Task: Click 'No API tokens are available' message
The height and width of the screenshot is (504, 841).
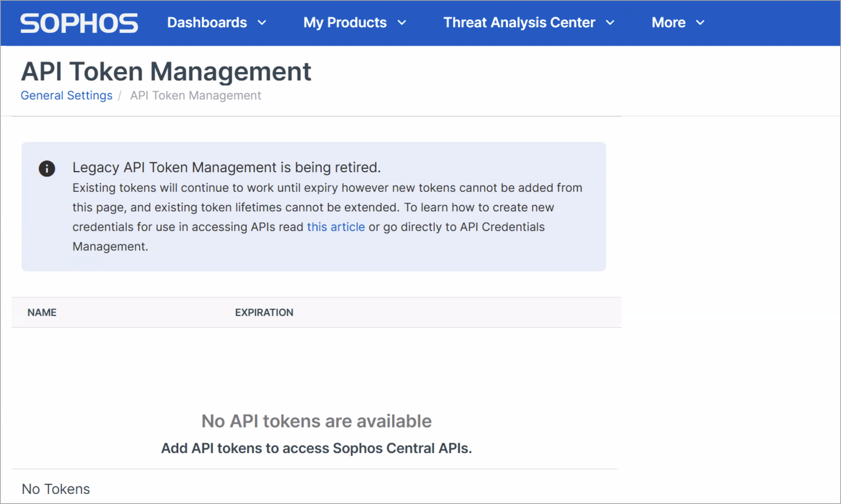Action: click(316, 421)
